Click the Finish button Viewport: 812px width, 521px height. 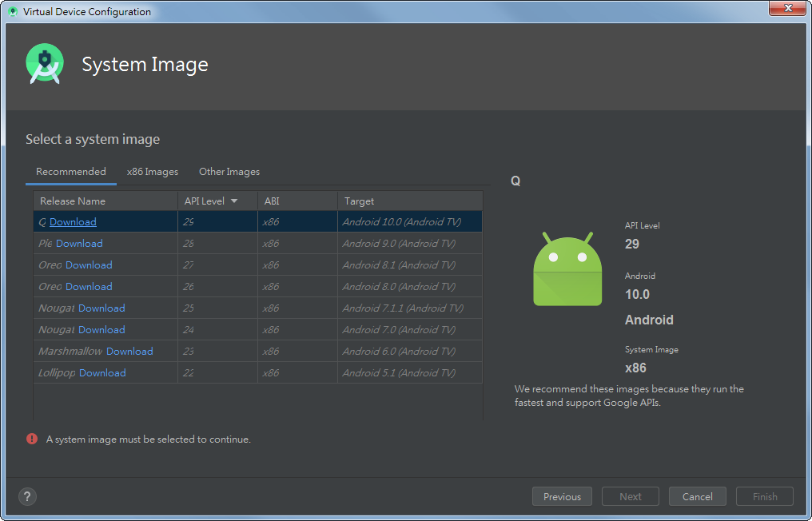coord(764,496)
